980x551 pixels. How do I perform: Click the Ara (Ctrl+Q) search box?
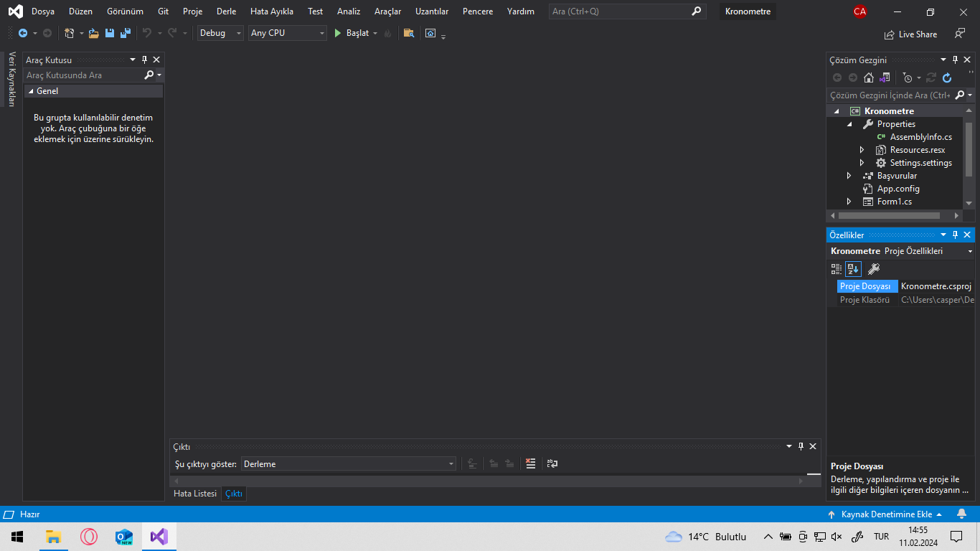627,11
